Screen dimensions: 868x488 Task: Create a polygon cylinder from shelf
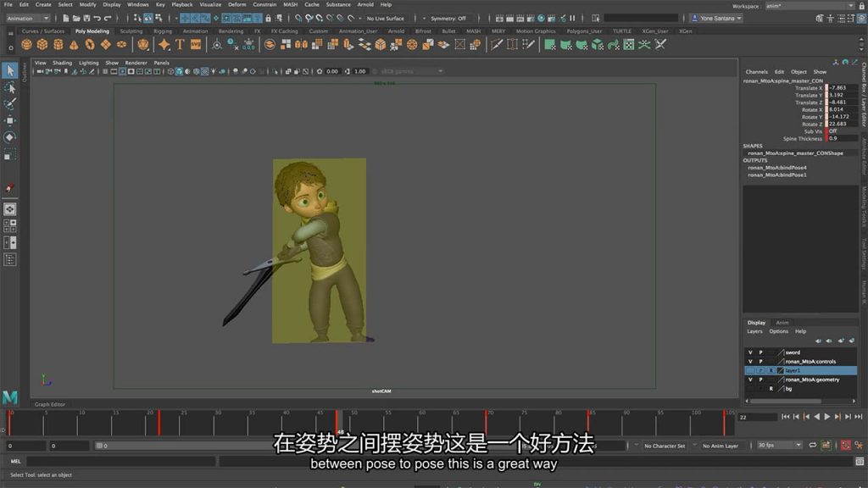coord(58,45)
